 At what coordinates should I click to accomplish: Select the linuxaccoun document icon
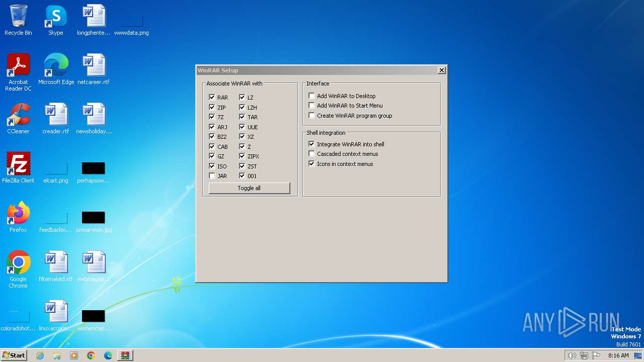coord(56,316)
